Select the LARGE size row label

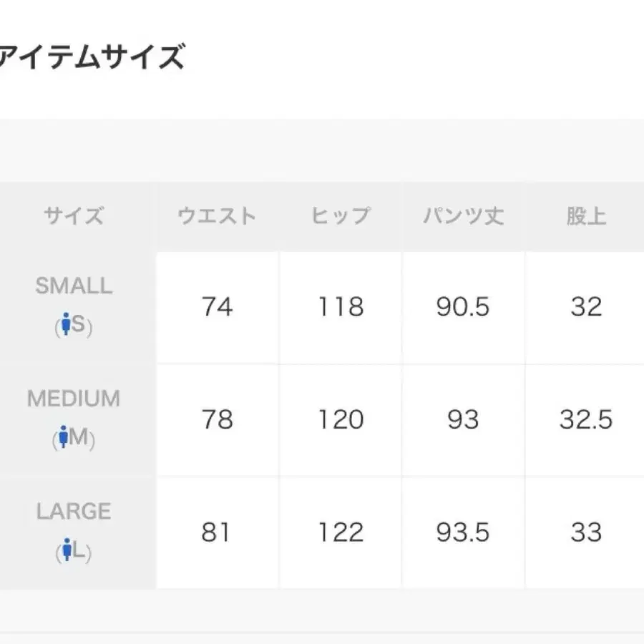pyautogui.click(x=74, y=512)
